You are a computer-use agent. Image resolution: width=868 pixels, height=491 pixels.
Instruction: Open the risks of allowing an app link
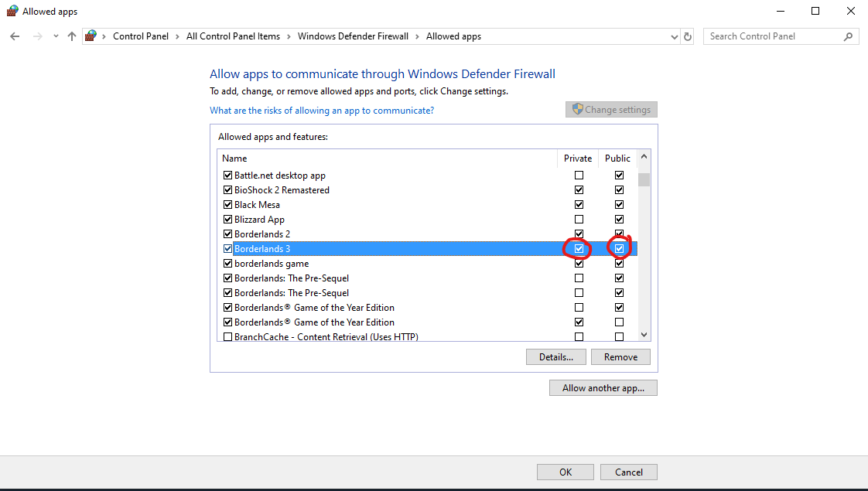click(x=322, y=111)
